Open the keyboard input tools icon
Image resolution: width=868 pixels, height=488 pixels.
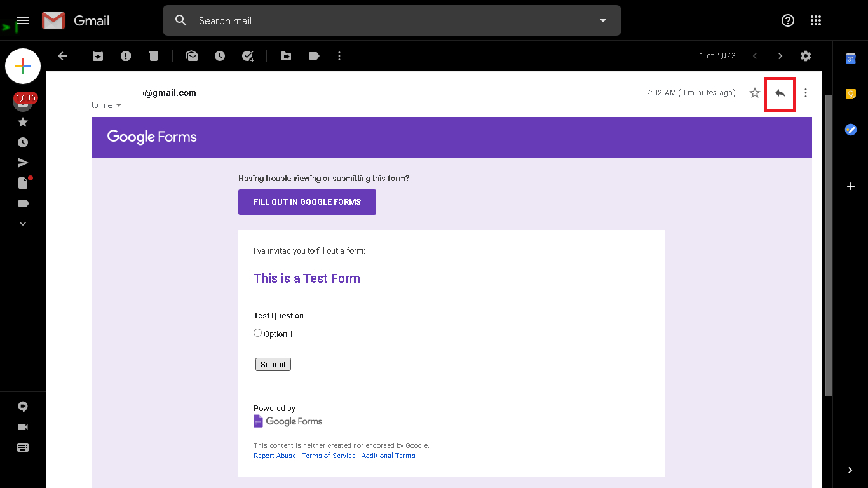pos(23,447)
